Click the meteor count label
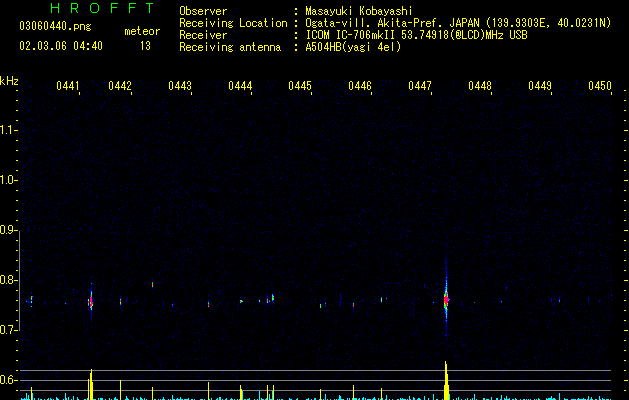Viewport: 629px width, 400px height. pyautogui.click(x=142, y=31)
